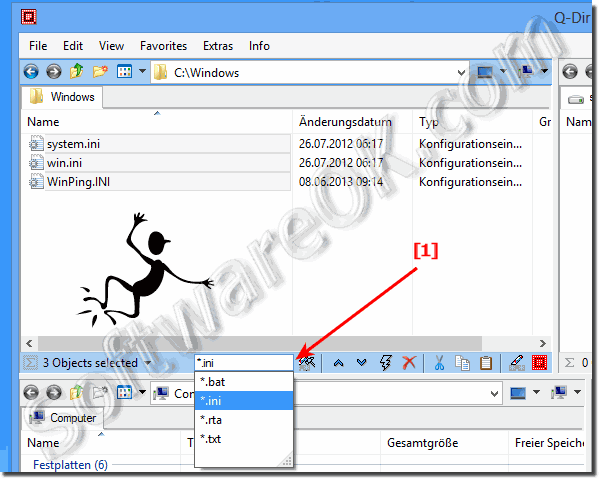Go back in the Windows pane
The image size is (599, 479).
31,71
